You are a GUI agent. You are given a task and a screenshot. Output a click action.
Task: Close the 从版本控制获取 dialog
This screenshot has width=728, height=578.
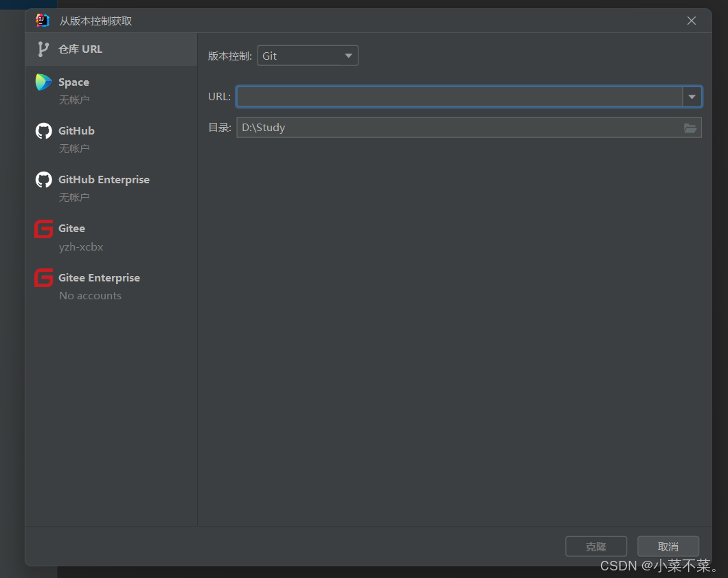tap(692, 21)
